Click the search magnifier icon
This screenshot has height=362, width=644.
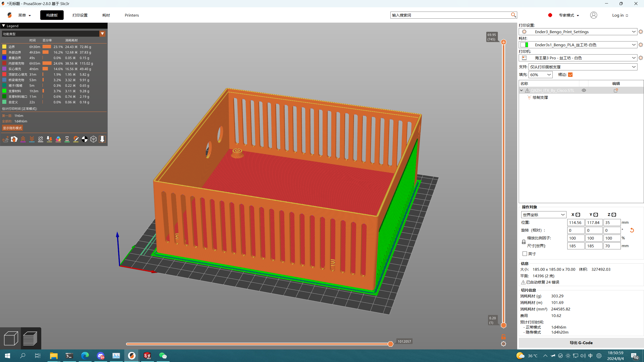pyautogui.click(x=513, y=15)
